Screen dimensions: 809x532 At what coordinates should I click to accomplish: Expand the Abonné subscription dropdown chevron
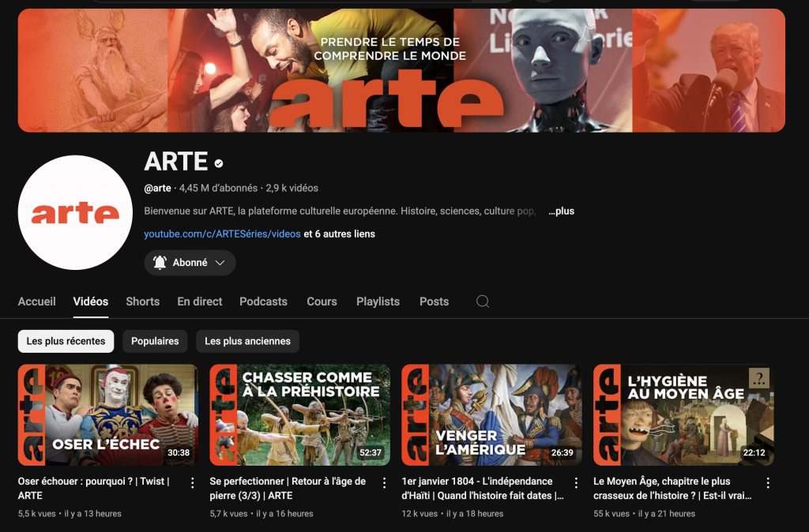tap(220, 263)
